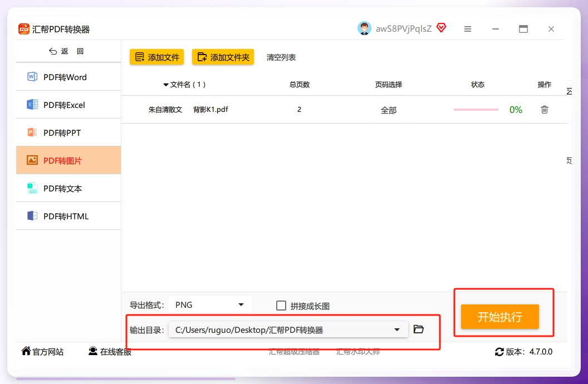Image resolution: width=588 pixels, height=384 pixels.
Task: Select the PDF转HTML tab
Action: pos(68,216)
